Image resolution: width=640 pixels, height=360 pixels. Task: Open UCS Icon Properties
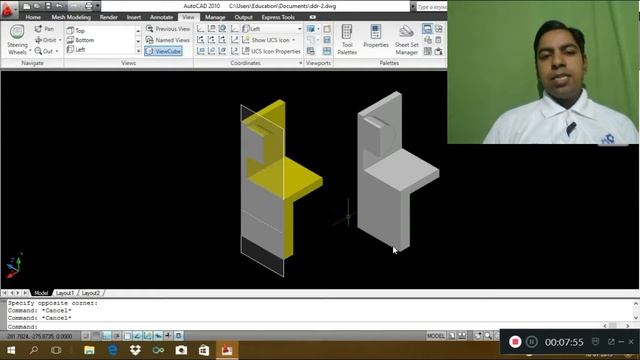(271, 51)
